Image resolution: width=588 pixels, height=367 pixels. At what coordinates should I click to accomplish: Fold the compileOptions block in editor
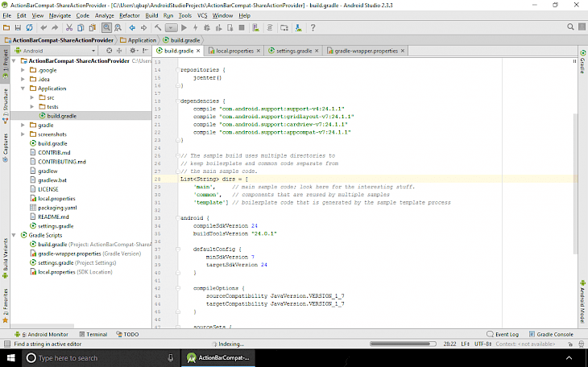[178, 288]
